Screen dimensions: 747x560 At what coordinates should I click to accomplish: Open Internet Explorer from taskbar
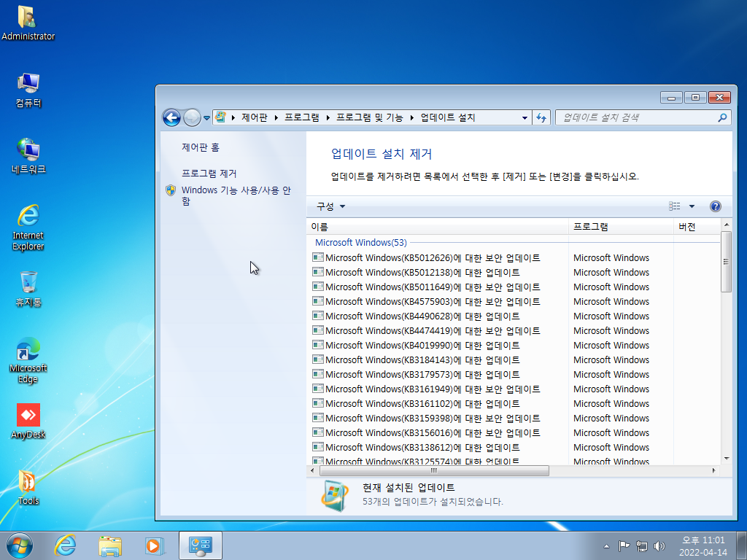coord(65,545)
